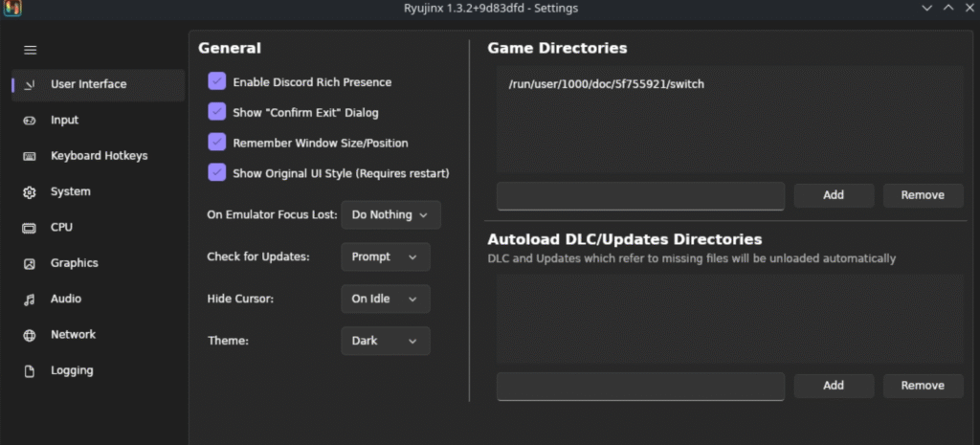
Task: Click Add under Game Directories
Action: point(834,195)
